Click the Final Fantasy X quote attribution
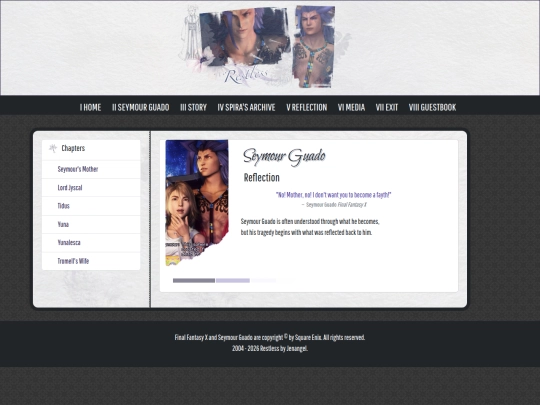 click(334, 205)
